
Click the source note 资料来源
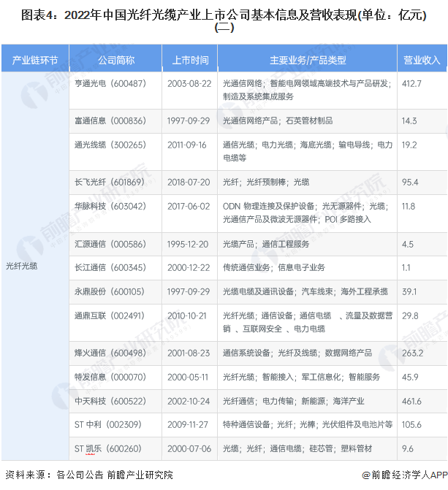(x=89, y=475)
